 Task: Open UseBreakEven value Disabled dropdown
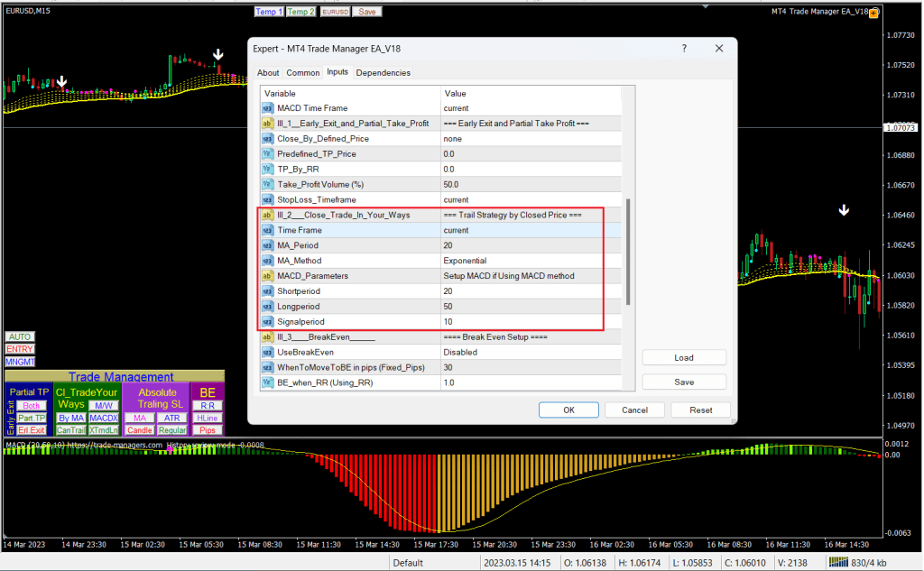[x=522, y=353]
